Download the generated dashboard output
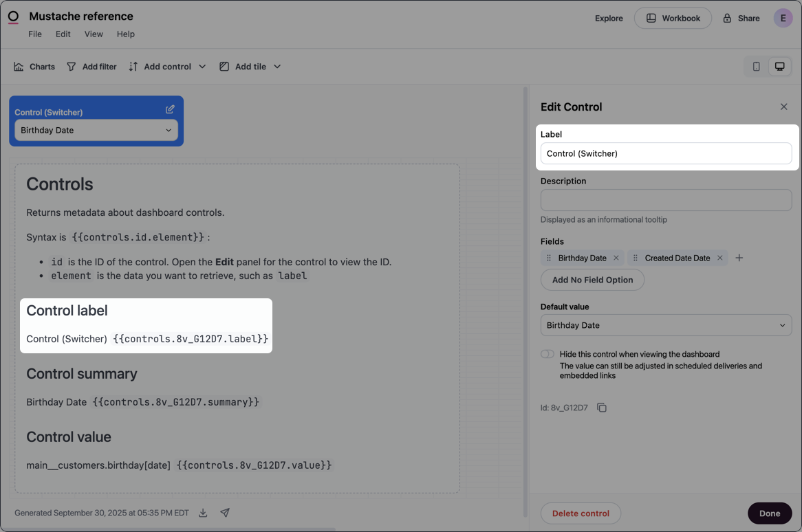 point(202,512)
